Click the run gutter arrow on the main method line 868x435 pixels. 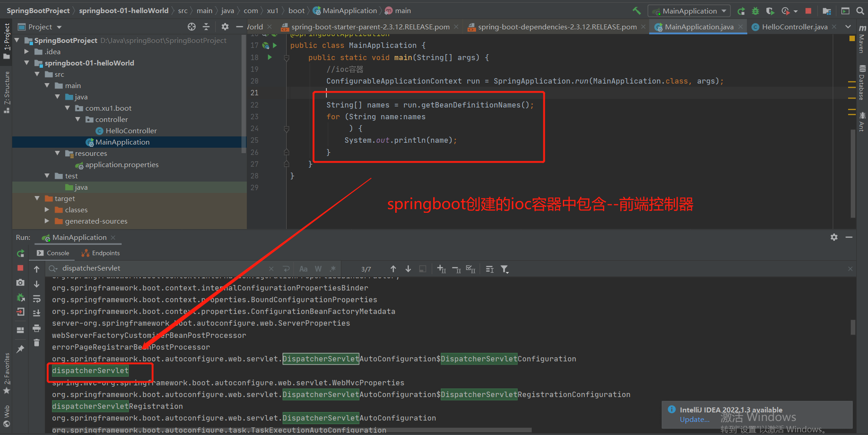click(270, 57)
